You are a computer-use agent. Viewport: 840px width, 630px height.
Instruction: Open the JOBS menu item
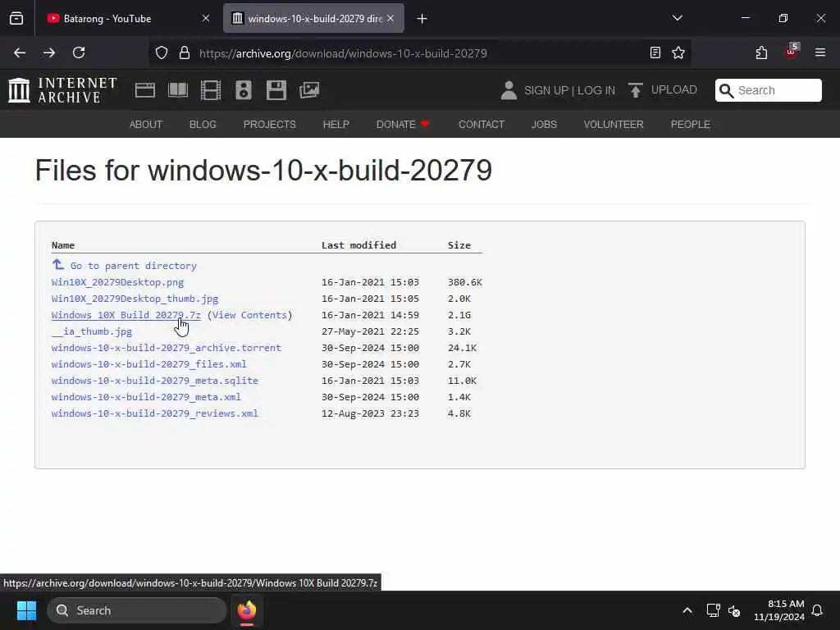click(x=545, y=125)
